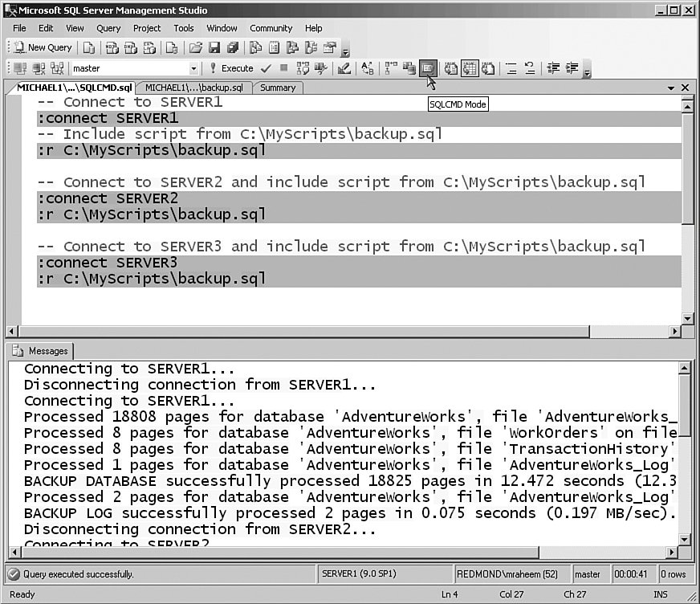This screenshot has height=604, width=700.
Task: Open a new Database Engine Query
Action: tap(89, 48)
